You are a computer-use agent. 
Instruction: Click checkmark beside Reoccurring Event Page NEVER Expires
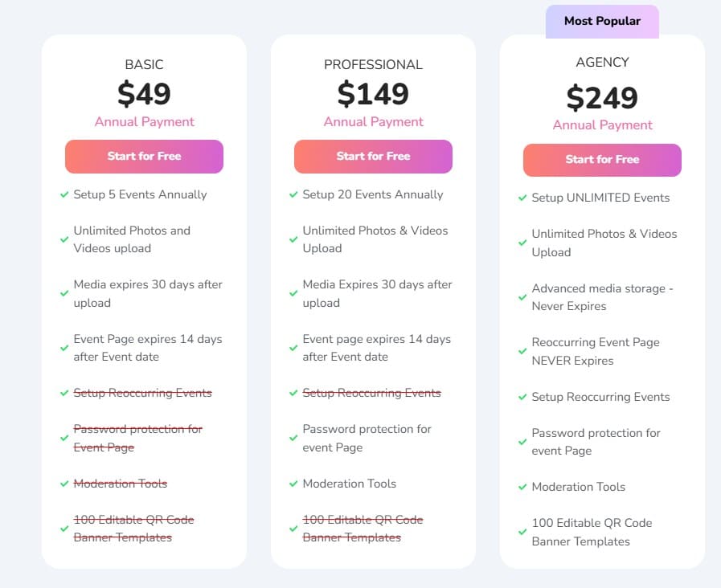522,352
